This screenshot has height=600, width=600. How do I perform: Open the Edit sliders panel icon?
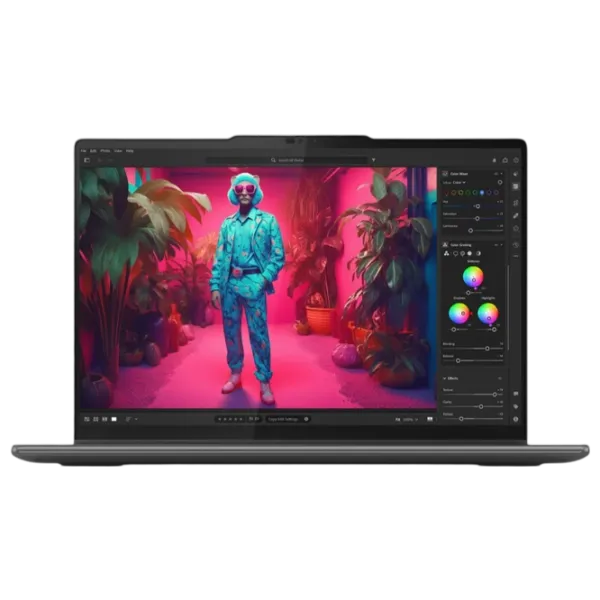pos(516,186)
